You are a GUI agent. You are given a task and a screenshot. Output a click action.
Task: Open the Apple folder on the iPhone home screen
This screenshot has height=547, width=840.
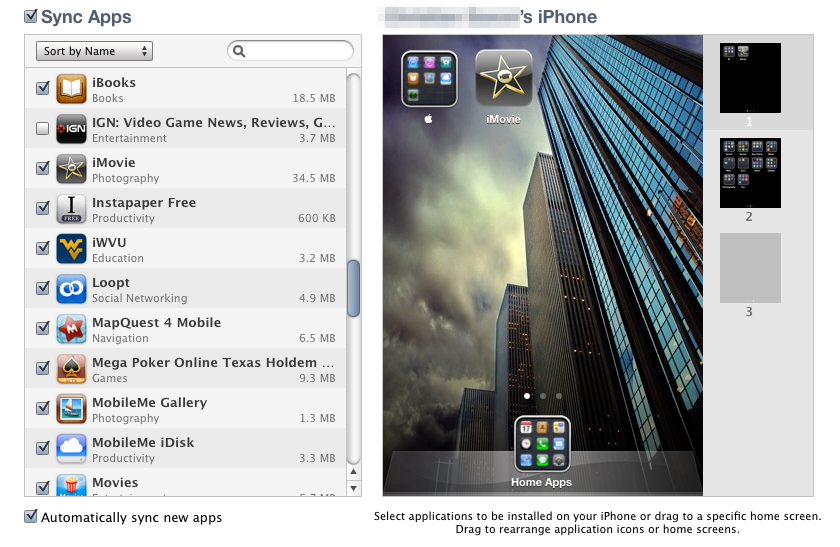(429, 79)
